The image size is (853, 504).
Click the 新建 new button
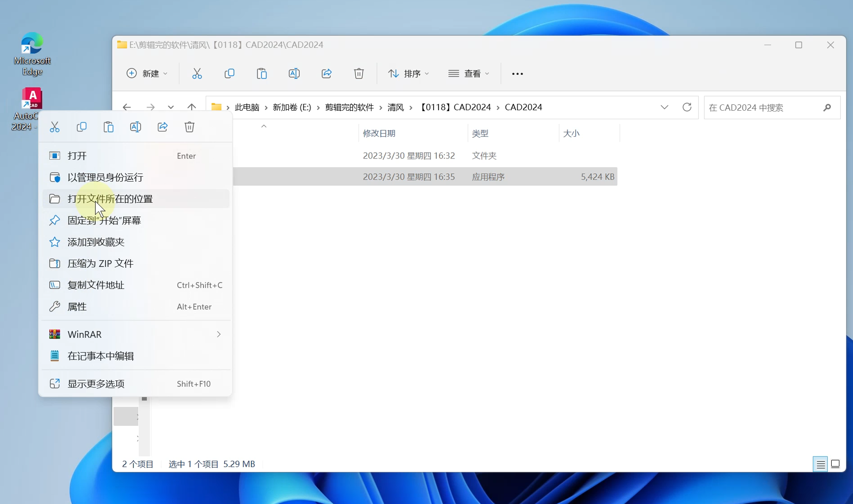click(x=147, y=74)
